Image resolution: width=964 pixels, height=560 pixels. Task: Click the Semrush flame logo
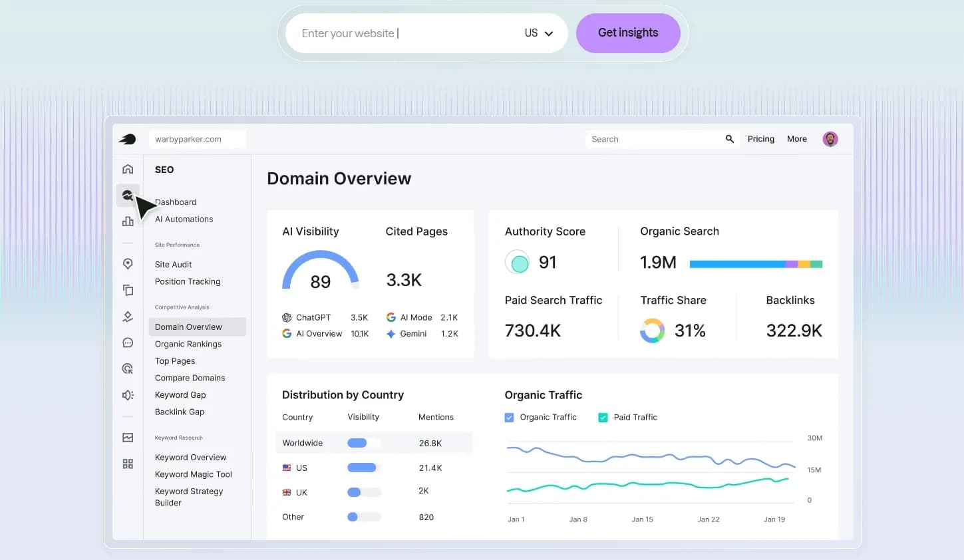click(127, 139)
